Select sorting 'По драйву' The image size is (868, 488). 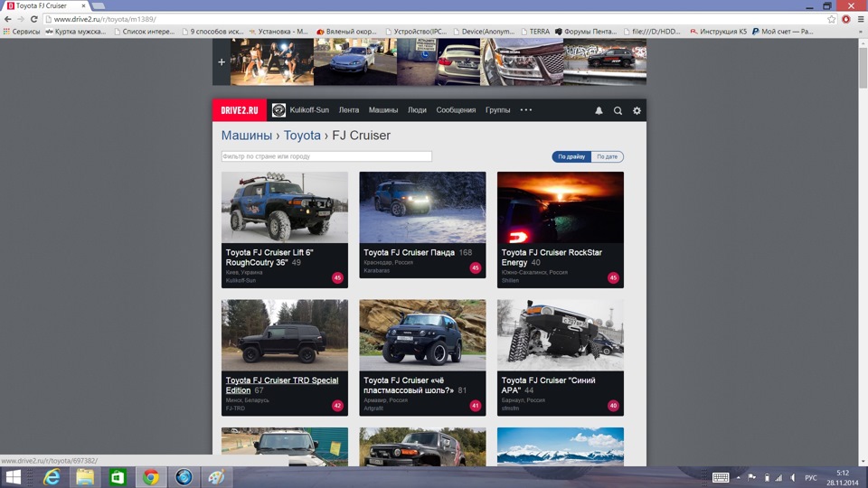(571, 156)
